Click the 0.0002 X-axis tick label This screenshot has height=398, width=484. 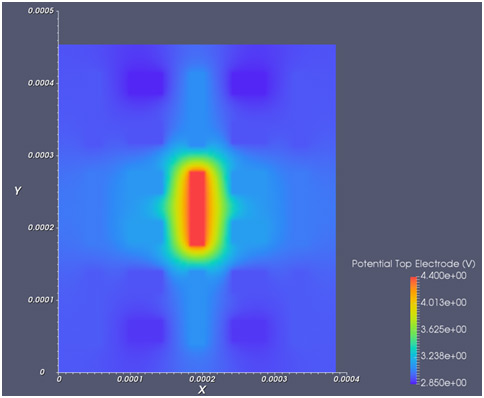point(202,379)
